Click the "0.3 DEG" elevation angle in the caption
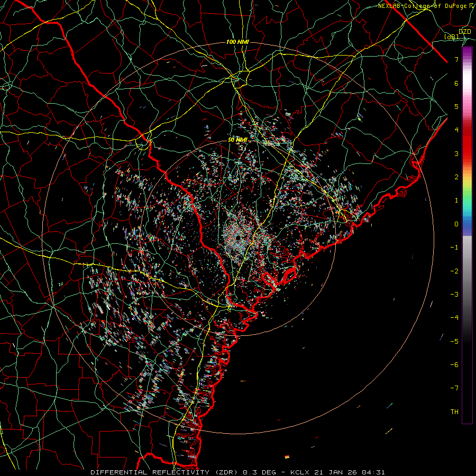Image resolution: width=476 pixels, height=476 pixels. pos(259,472)
